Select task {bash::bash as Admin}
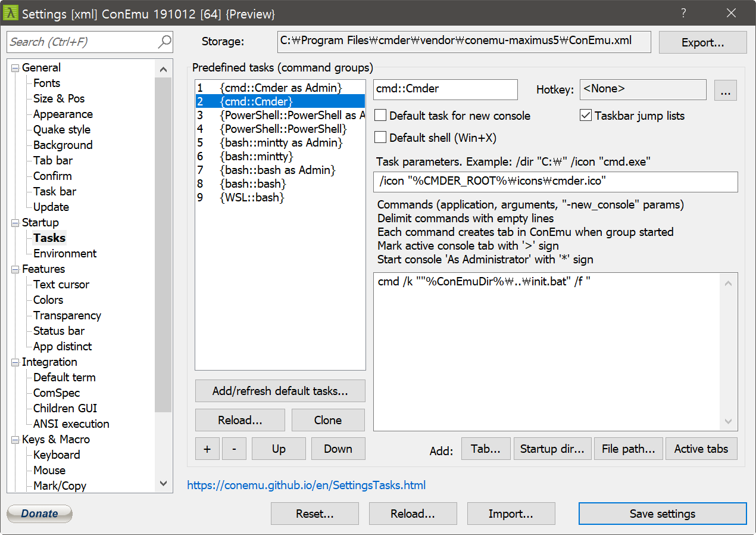The width and height of the screenshot is (756, 535). [x=280, y=170]
